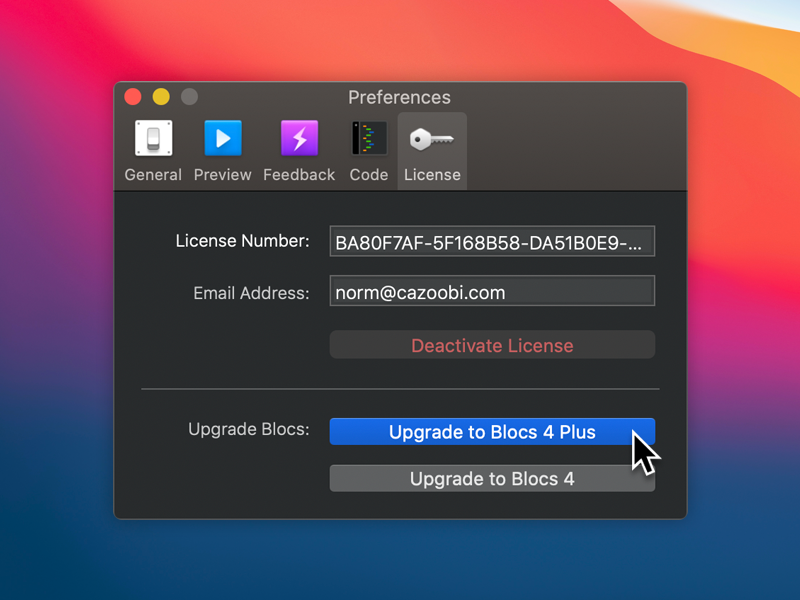Click the "Upgrade Blocs:" label
Screen dimensions: 800x600
248,430
